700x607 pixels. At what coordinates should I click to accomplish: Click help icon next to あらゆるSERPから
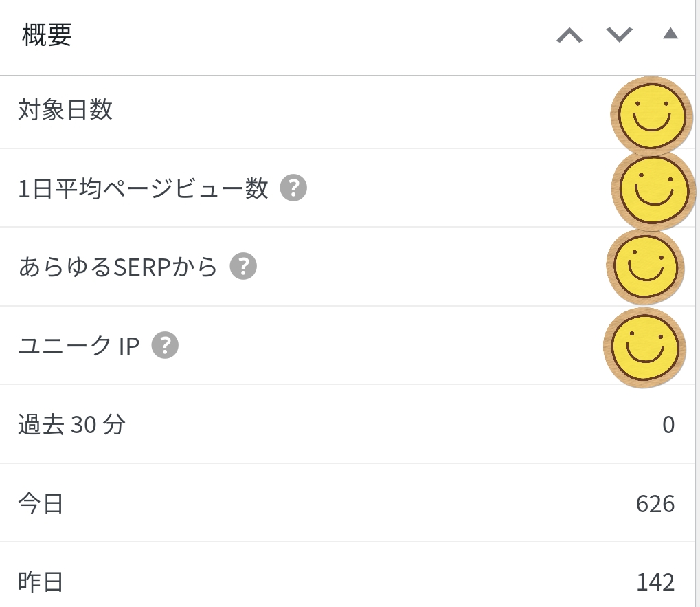click(x=243, y=266)
